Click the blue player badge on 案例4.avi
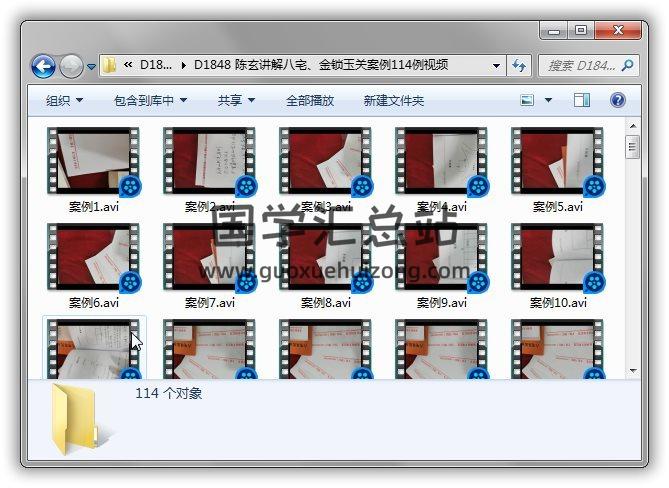 click(x=478, y=186)
